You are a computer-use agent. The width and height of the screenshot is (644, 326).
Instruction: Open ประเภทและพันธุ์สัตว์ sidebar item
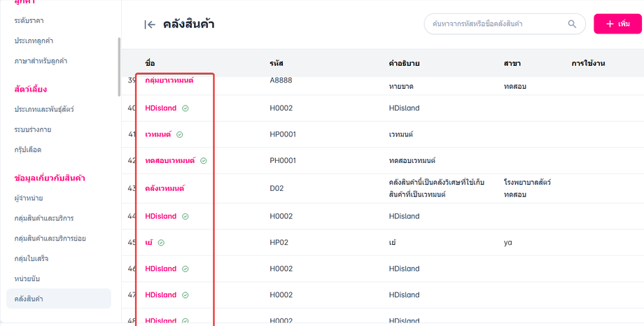pos(44,109)
